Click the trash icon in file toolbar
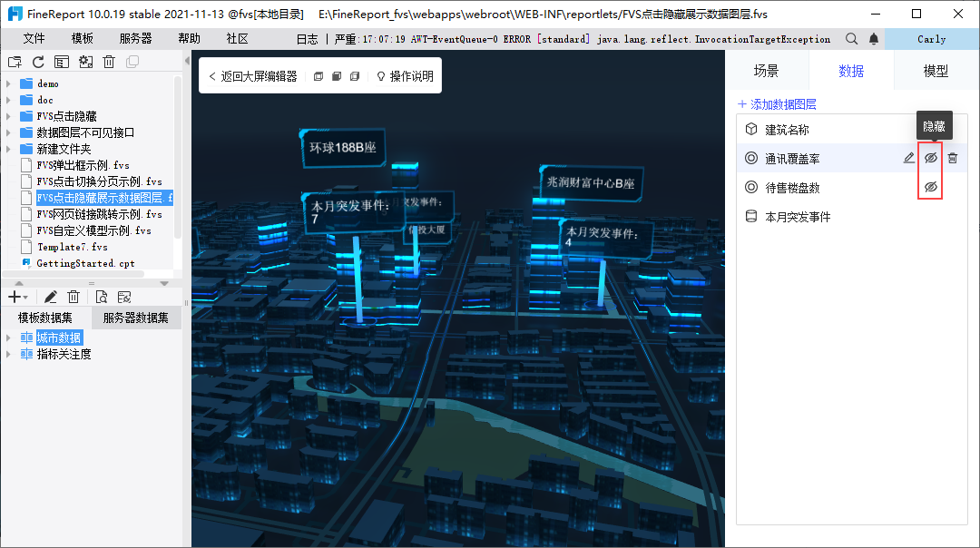The width and height of the screenshot is (980, 548). pos(109,62)
